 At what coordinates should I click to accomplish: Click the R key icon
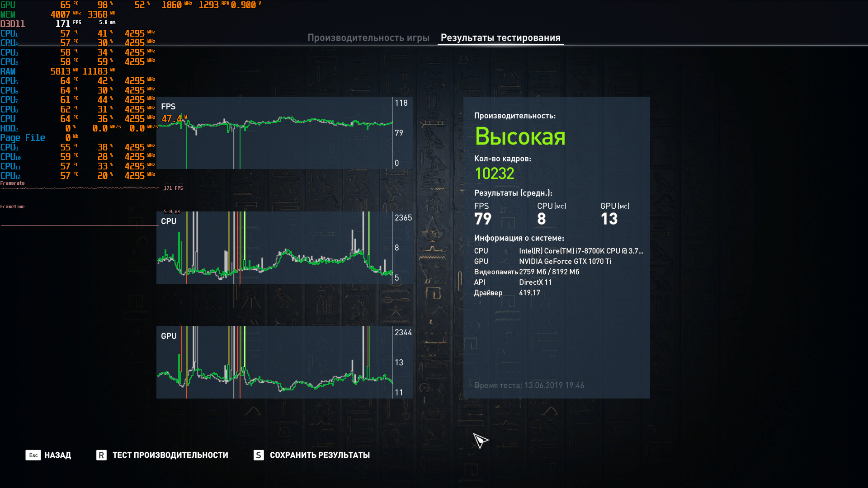tap(101, 455)
